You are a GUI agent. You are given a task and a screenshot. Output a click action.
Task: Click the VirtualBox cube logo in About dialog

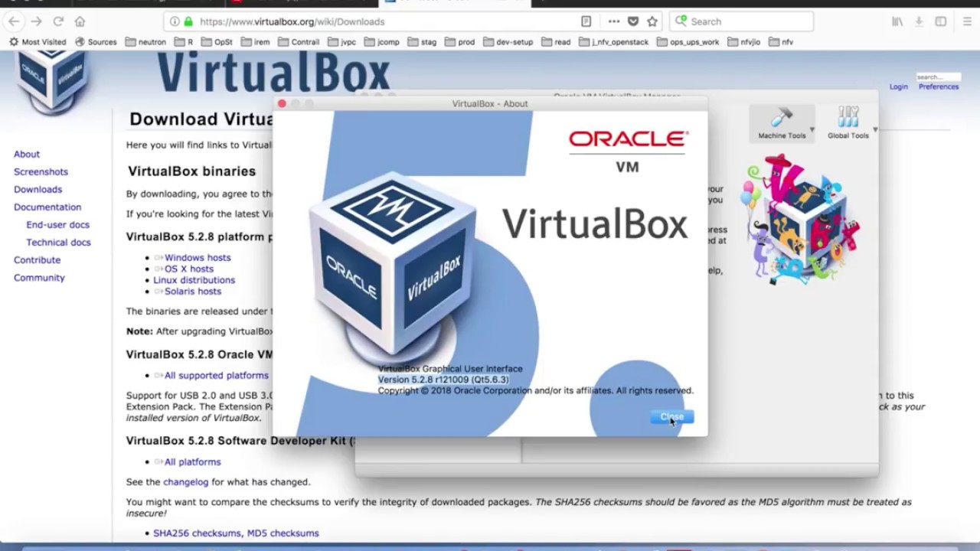point(392,268)
